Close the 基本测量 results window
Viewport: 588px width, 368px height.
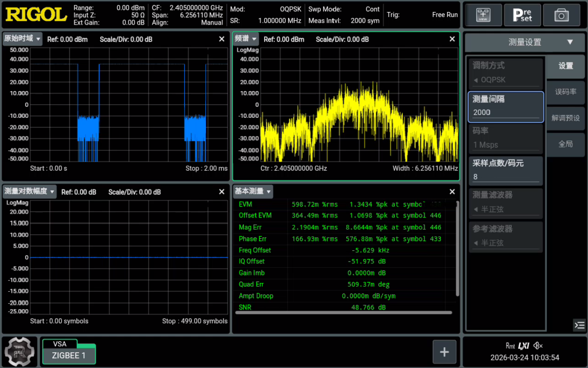click(452, 192)
